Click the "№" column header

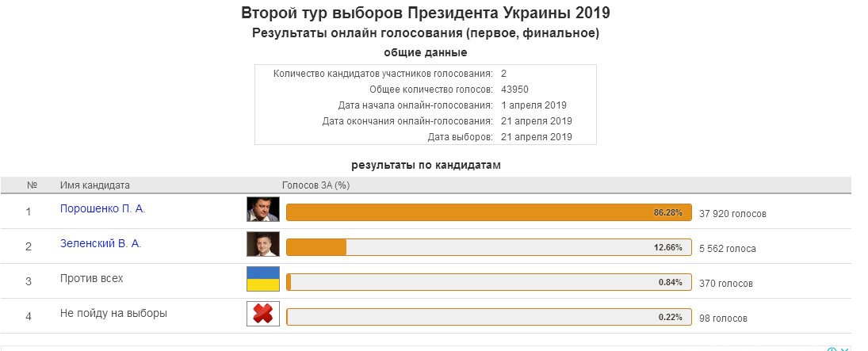point(32,185)
